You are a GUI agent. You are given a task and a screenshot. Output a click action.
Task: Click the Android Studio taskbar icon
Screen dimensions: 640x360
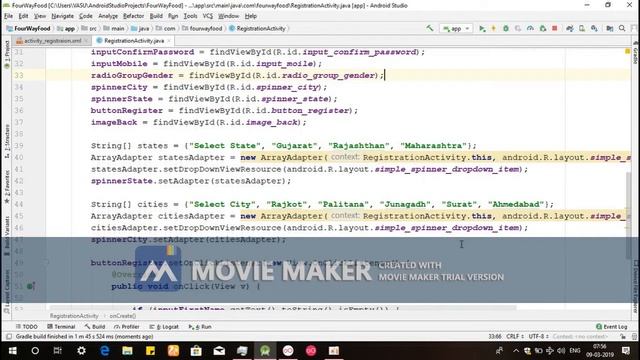(x=265, y=351)
